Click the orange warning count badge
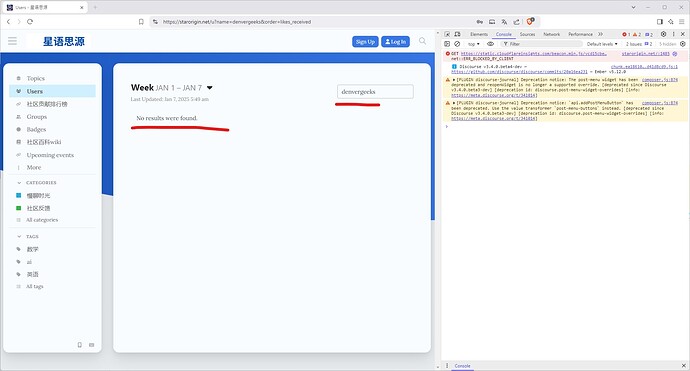Viewport: 690px width, 371px height. pyautogui.click(x=637, y=34)
